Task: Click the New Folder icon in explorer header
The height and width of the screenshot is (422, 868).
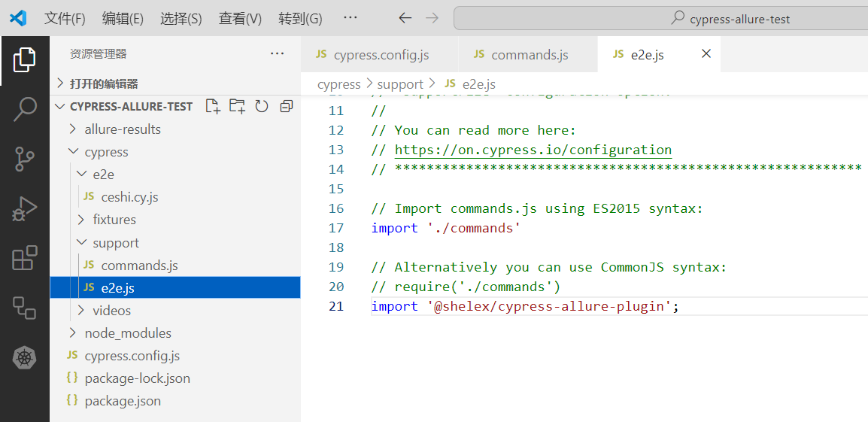Action: point(237,106)
